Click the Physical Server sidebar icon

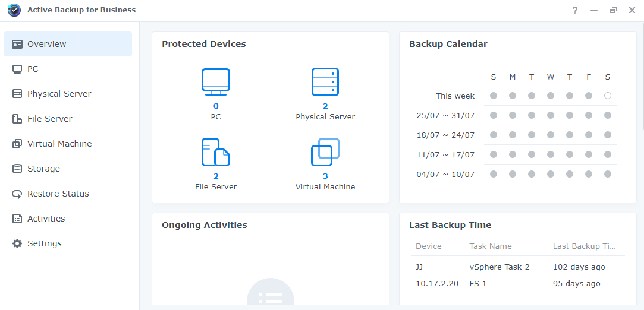coord(17,94)
